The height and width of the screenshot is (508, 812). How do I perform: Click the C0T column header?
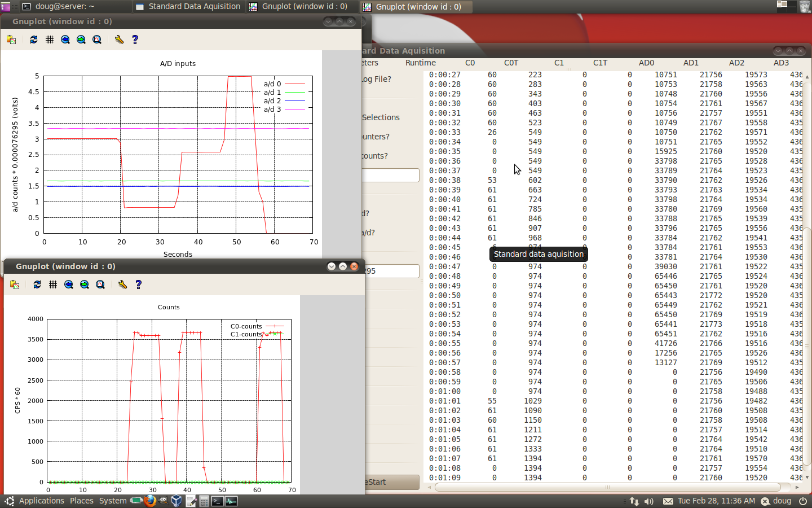(511, 63)
